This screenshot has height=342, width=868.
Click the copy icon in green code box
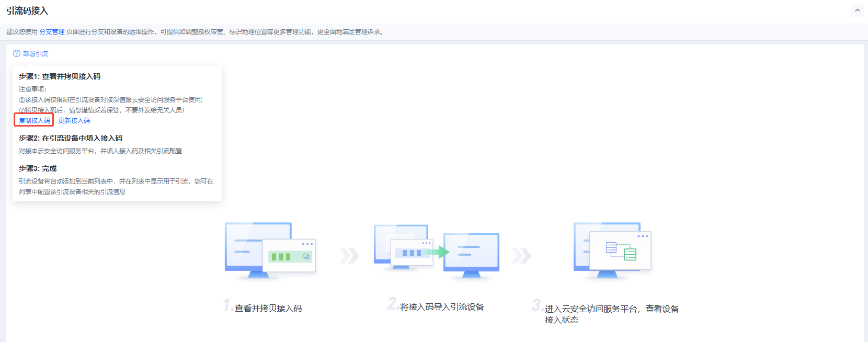[x=306, y=256]
